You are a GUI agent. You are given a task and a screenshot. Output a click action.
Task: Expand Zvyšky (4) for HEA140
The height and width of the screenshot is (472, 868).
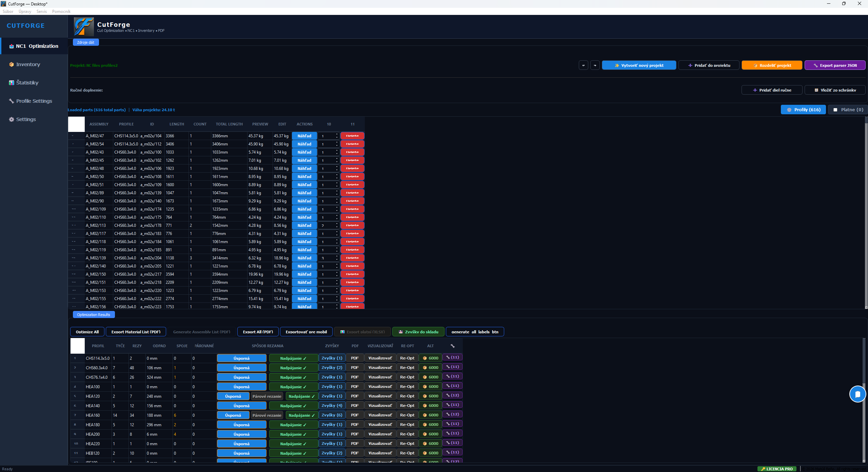332,406
